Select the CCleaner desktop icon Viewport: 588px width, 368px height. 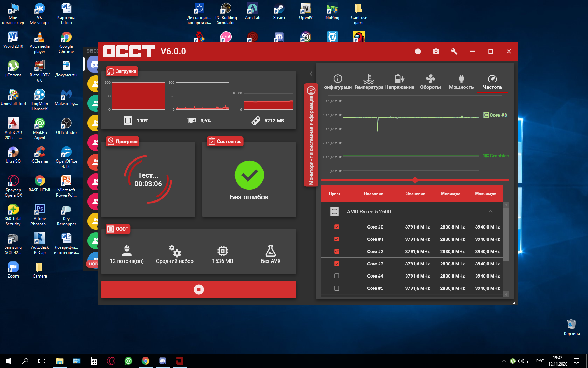[40, 155]
